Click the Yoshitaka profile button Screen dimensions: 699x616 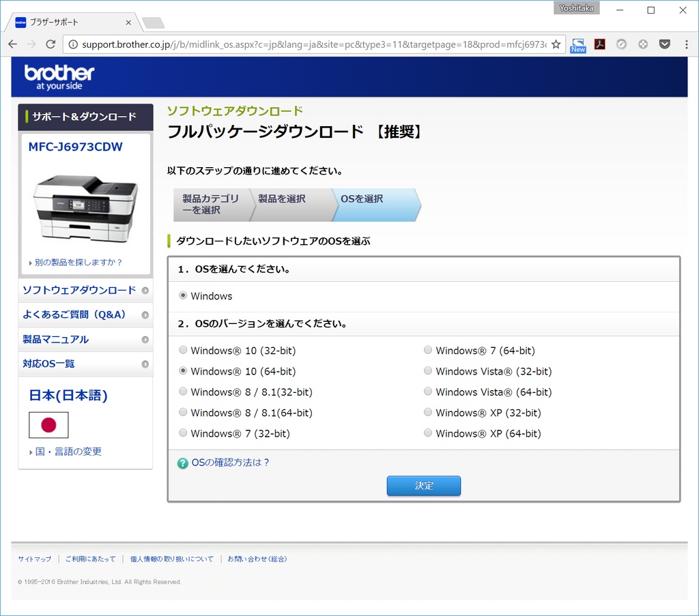pyautogui.click(x=576, y=8)
